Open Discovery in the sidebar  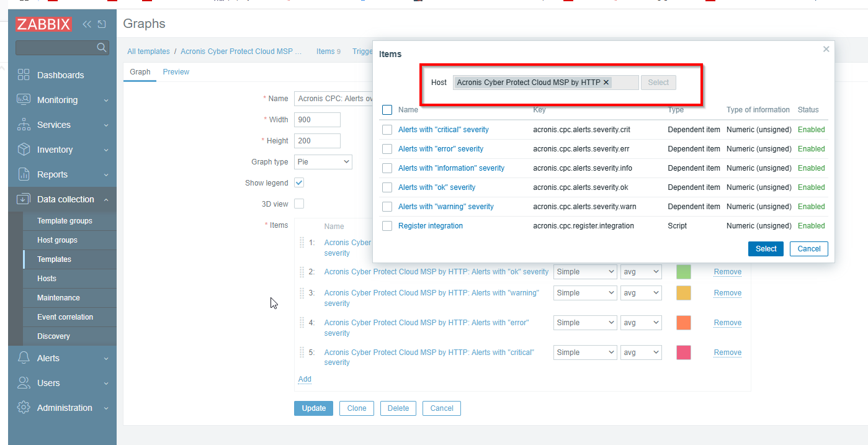tap(53, 336)
